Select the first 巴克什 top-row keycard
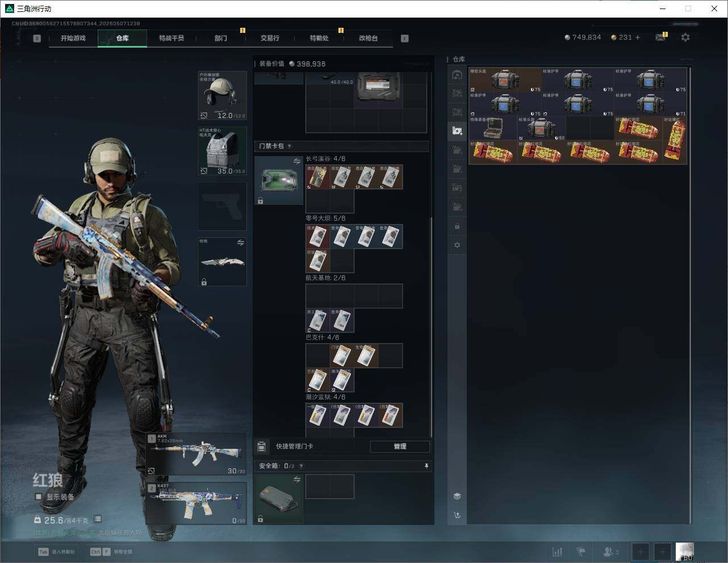The width and height of the screenshot is (728, 563). point(342,356)
